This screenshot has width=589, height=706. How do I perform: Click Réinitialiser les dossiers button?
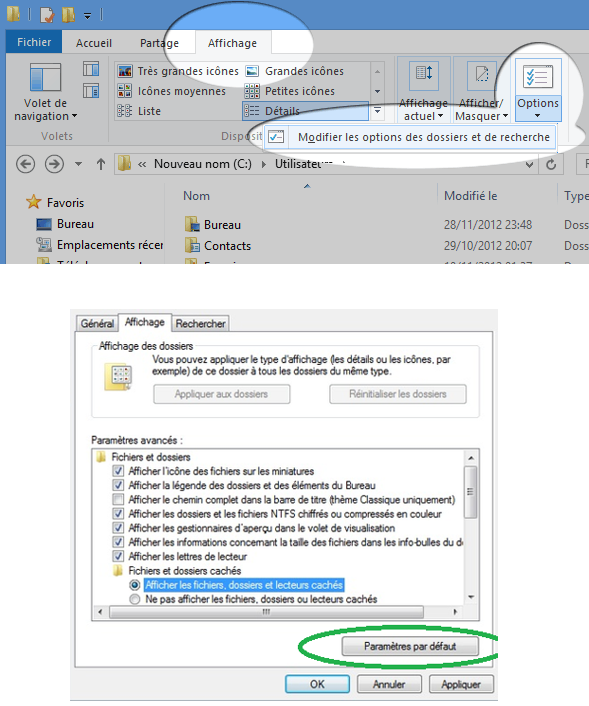click(398, 394)
